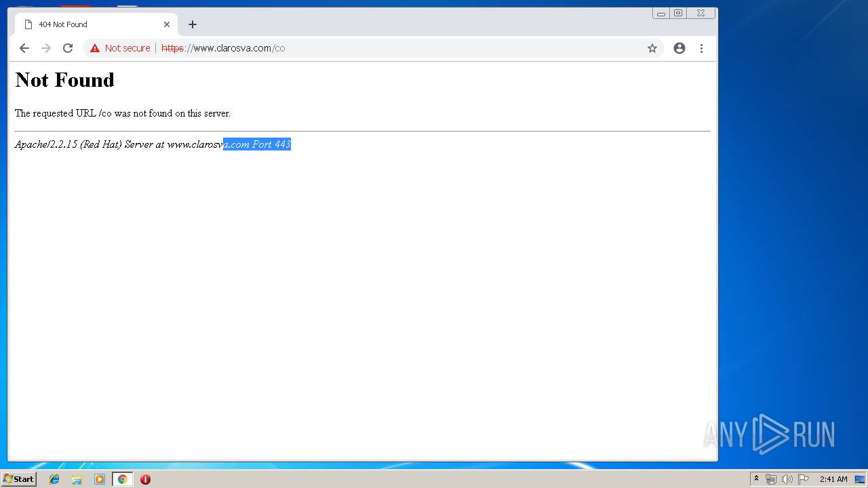Bookmark this page with the star
This screenshot has width=868, height=488.
click(652, 48)
